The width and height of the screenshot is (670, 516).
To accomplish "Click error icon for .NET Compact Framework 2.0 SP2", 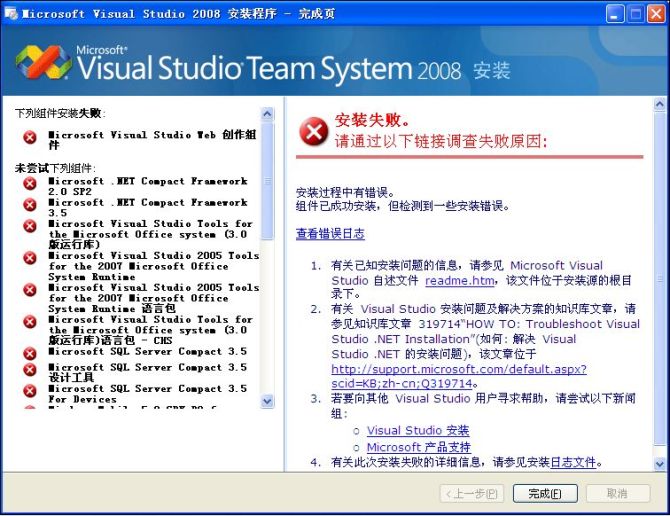I will pos(30,184).
